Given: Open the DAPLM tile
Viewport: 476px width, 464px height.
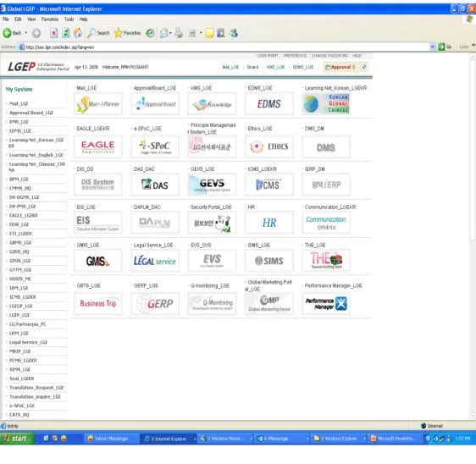Looking at the screenshot, I should 155,223.
